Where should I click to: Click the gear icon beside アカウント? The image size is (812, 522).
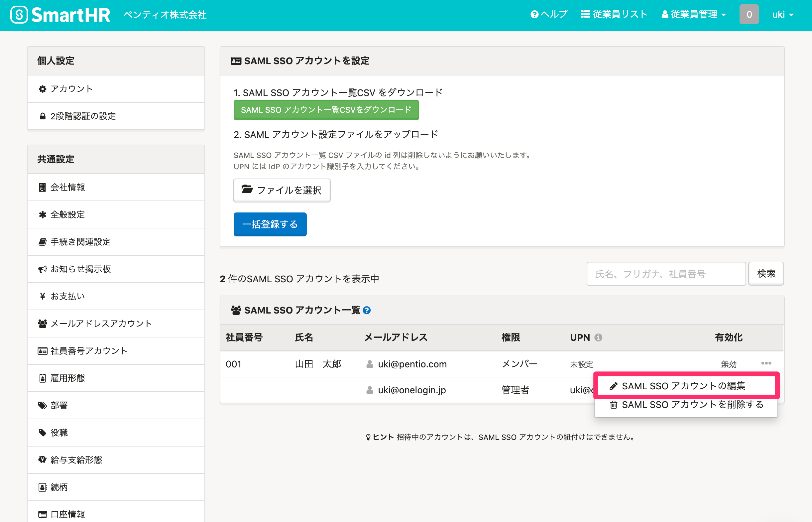(x=42, y=89)
